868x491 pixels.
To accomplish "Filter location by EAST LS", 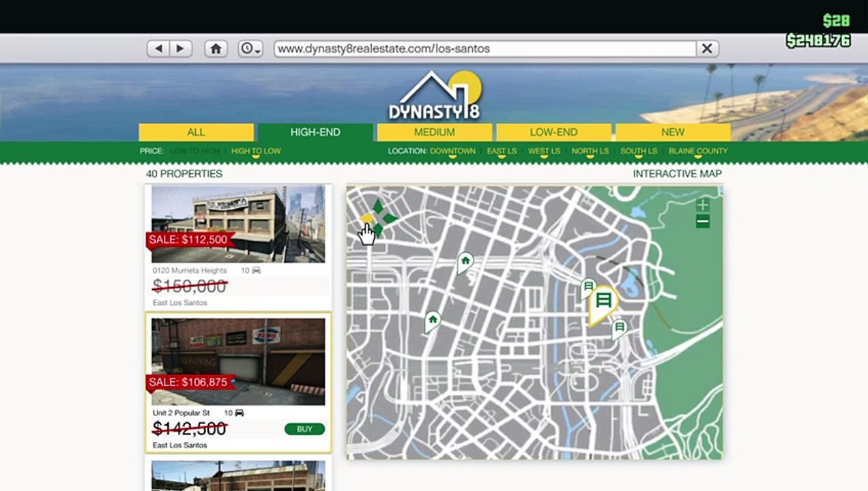I will (x=502, y=151).
